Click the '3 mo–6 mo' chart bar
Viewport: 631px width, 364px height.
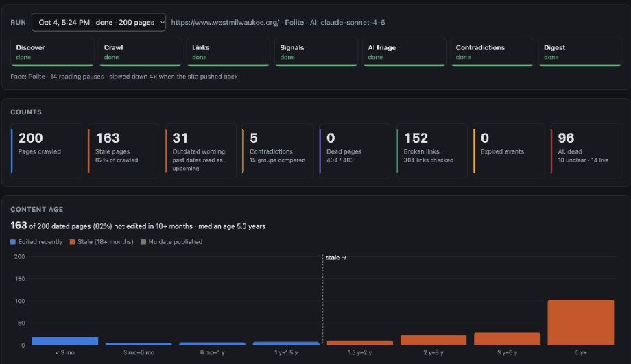click(139, 344)
